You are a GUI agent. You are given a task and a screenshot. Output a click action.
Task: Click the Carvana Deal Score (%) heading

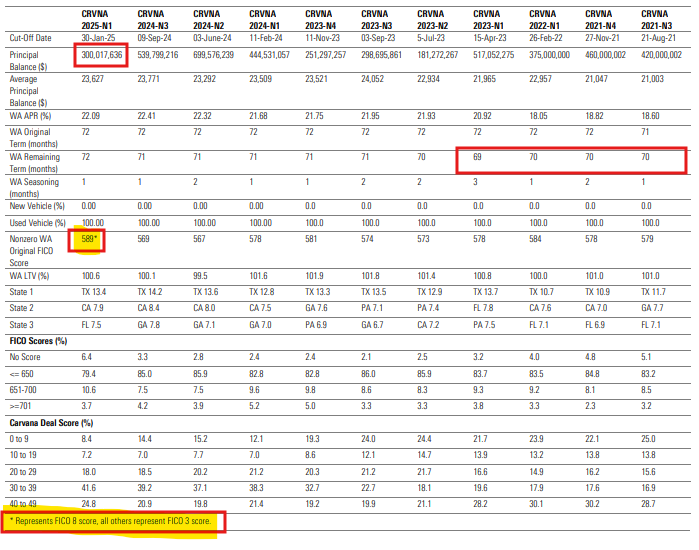coord(51,423)
